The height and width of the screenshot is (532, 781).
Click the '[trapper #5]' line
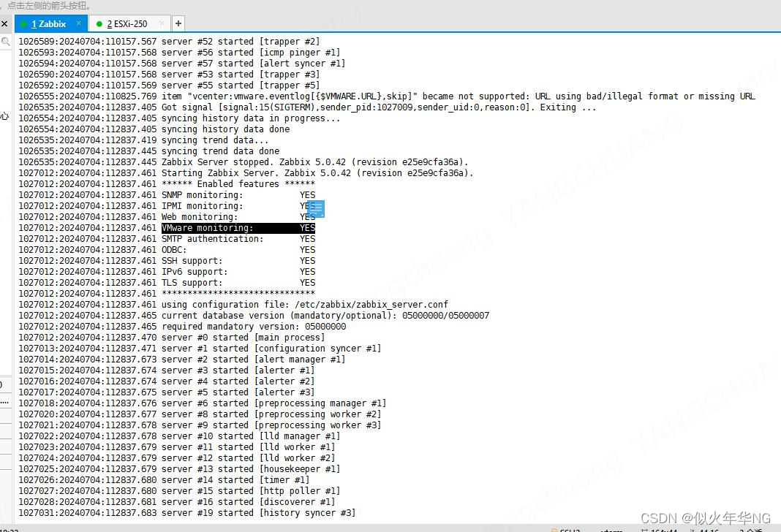[x=170, y=85]
